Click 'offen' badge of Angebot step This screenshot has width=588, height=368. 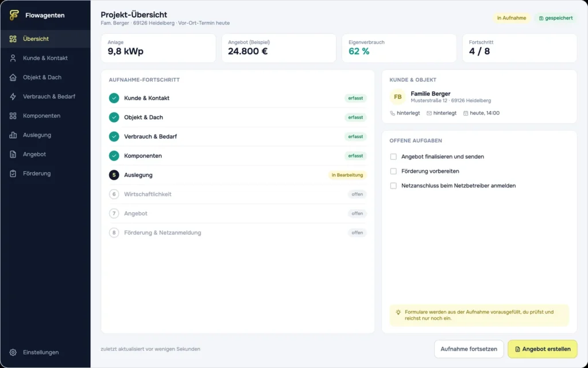click(x=357, y=213)
